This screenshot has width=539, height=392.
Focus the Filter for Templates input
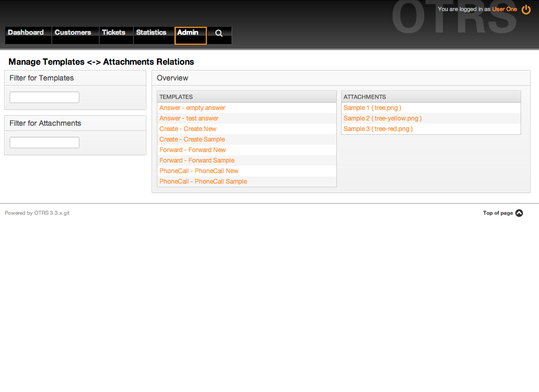(x=44, y=97)
